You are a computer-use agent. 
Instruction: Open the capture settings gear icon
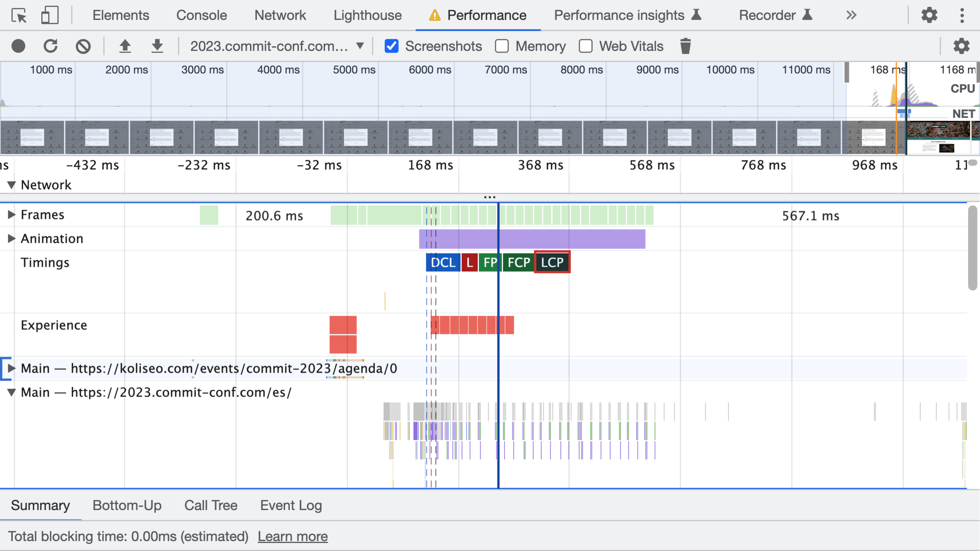tap(961, 46)
